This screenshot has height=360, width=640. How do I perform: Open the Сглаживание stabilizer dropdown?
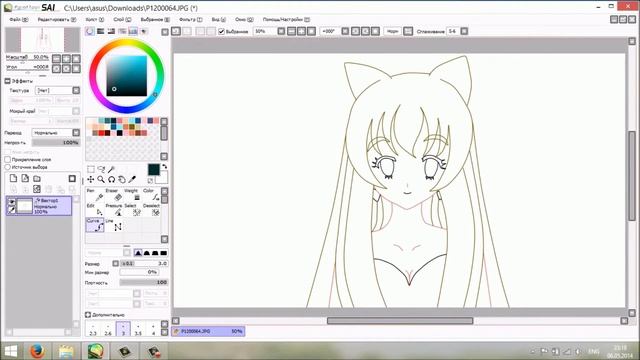[464, 31]
